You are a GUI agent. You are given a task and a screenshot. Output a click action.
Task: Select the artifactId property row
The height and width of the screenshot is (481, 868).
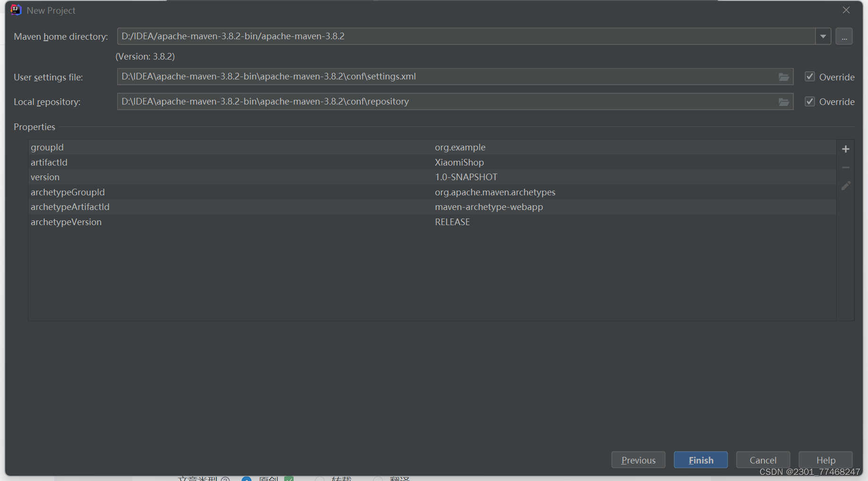(x=432, y=162)
